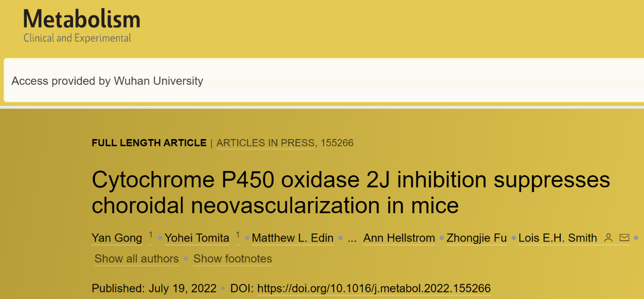
Task: Click the Clinical and Experimental subtitle
Action: point(77,38)
